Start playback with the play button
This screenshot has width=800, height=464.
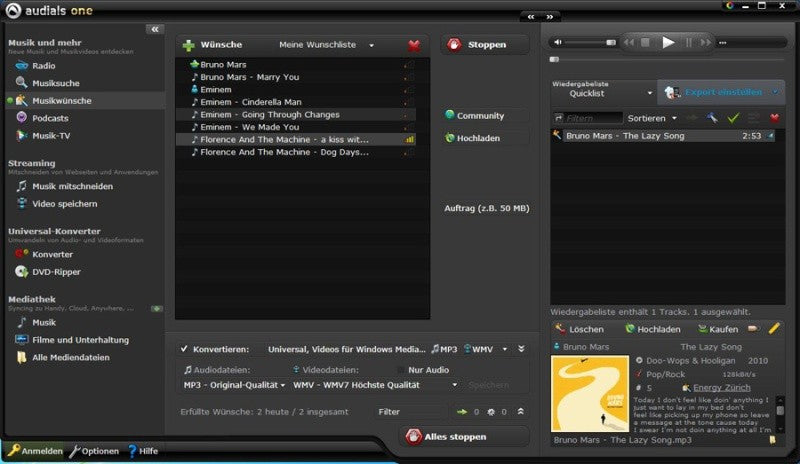pyautogui.click(x=668, y=42)
